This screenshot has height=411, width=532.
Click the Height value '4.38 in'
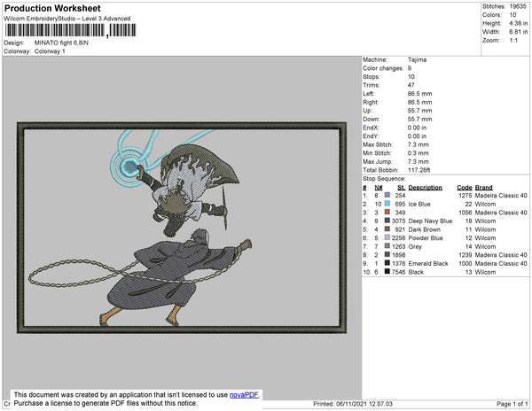tap(519, 23)
